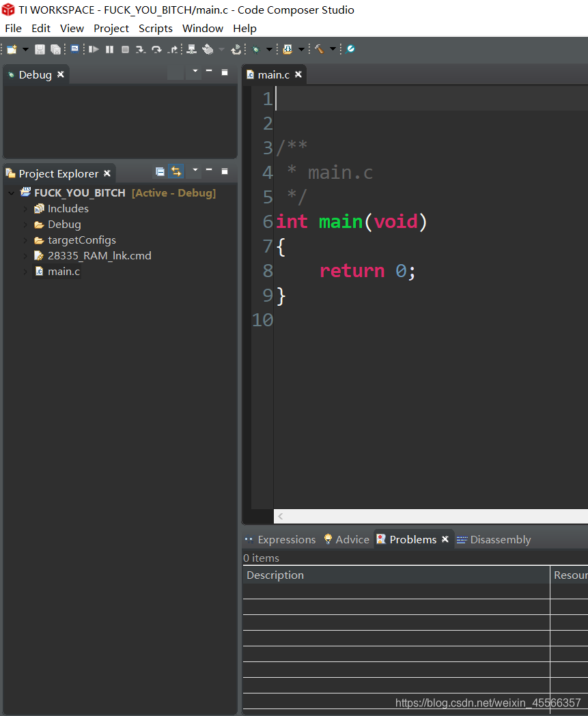Click the Connect Target icon

point(192,49)
